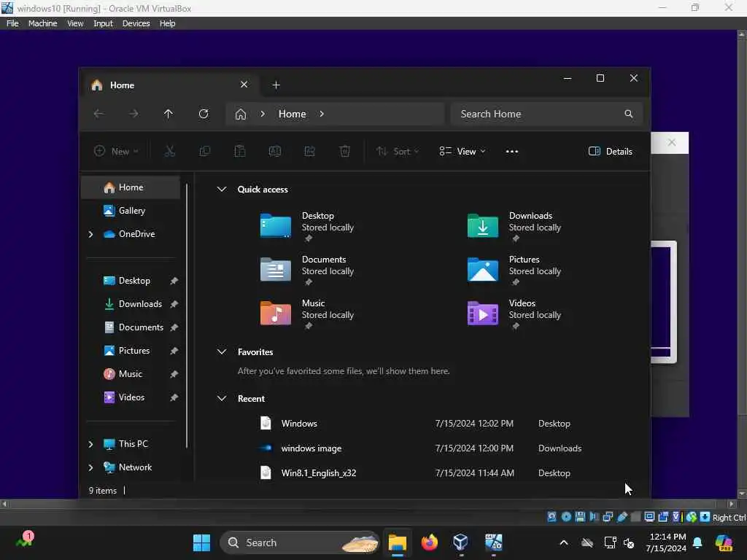The width and height of the screenshot is (747, 560).
Task: Open the Desktop folder in Quick access
Action: tap(309, 226)
